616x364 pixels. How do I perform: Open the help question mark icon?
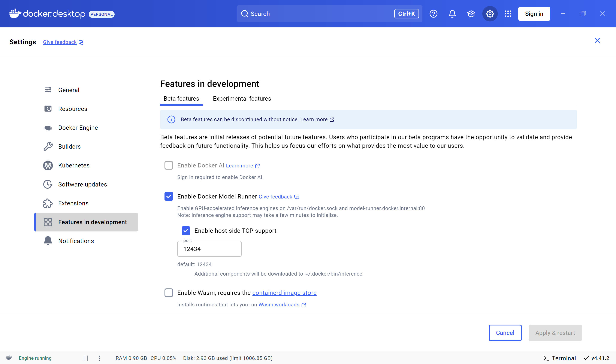433,14
